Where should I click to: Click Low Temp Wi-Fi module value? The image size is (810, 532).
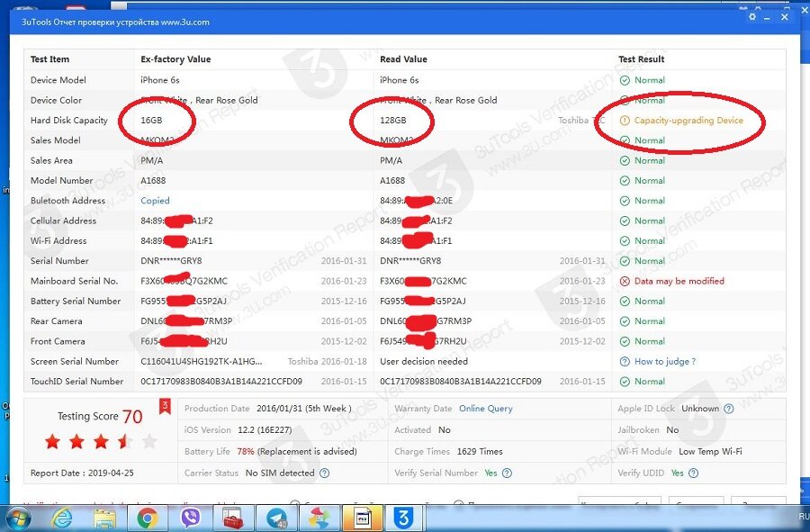coord(710,451)
